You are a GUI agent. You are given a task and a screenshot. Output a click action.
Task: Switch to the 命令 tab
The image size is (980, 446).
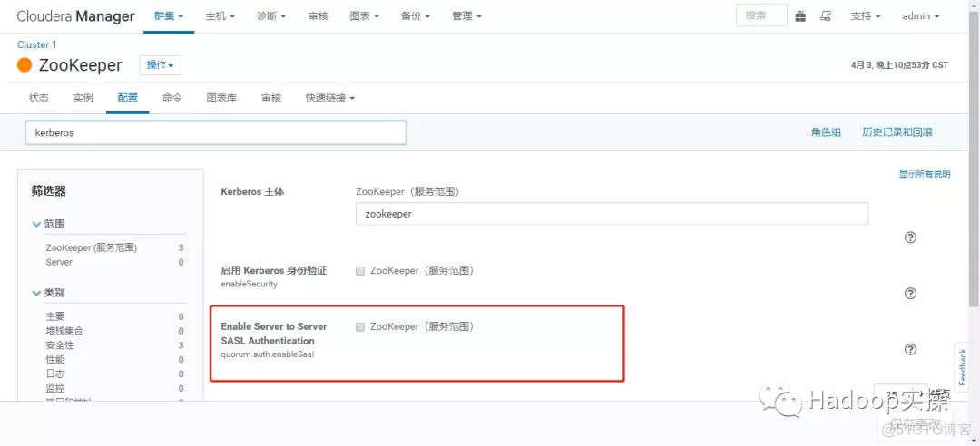(171, 98)
